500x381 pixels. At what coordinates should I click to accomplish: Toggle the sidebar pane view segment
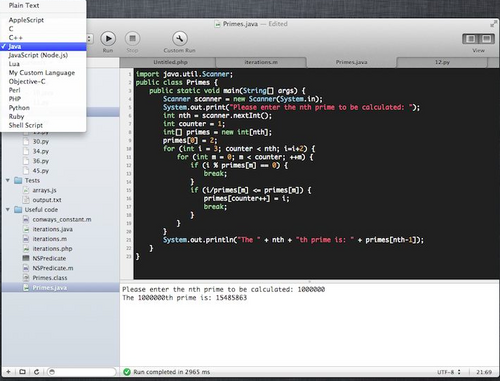[x=470, y=39]
